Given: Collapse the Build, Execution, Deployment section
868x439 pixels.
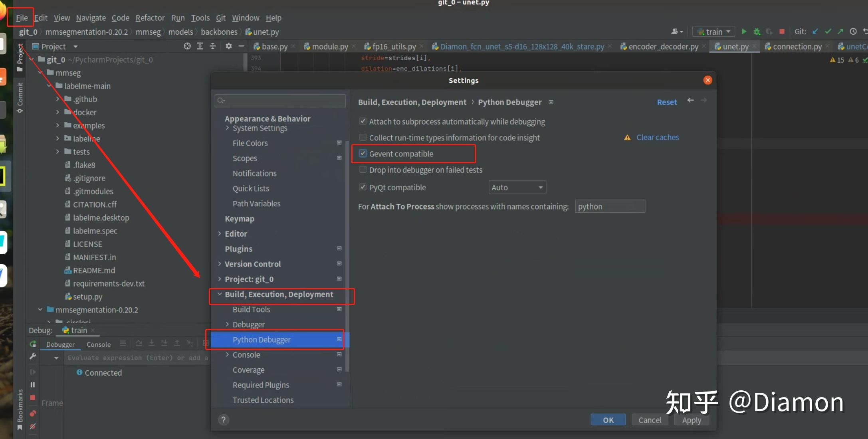Looking at the screenshot, I should click(x=220, y=294).
